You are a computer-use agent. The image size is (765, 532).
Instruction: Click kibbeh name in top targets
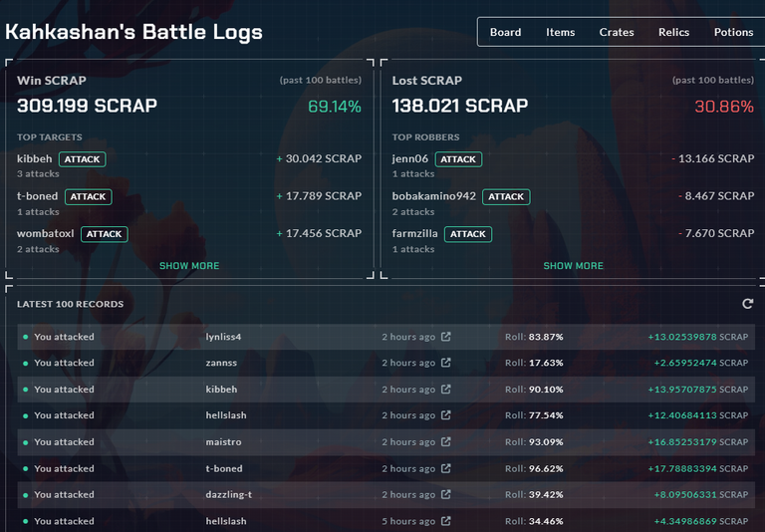pos(34,158)
